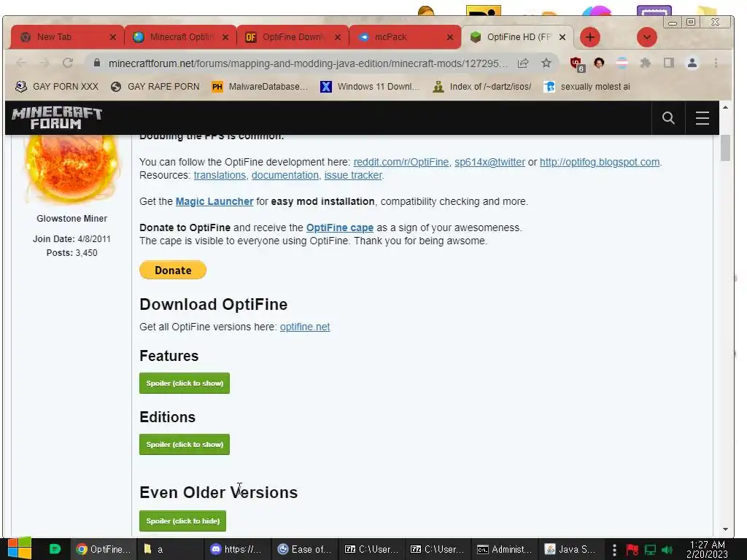747x560 pixels.
Task: Click the Minecraft Forum search magnifier
Action: pyautogui.click(x=668, y=117)
